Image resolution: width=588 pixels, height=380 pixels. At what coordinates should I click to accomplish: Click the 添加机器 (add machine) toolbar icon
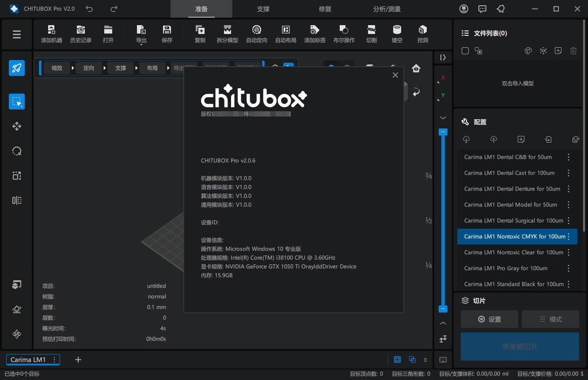[52, 34]
